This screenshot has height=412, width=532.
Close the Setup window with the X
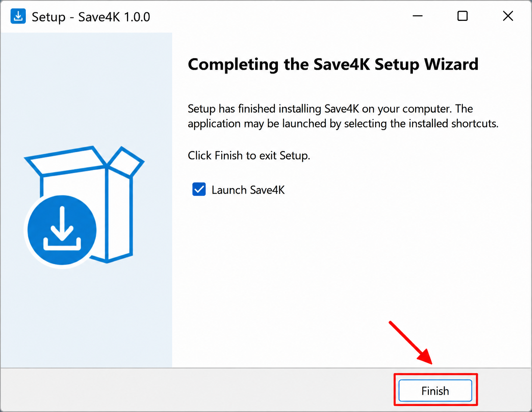coord(508,16)
